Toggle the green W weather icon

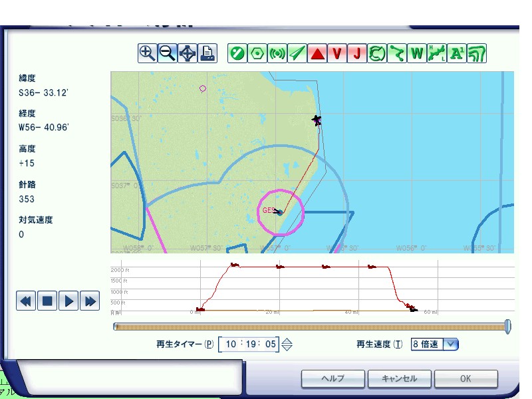416,53
